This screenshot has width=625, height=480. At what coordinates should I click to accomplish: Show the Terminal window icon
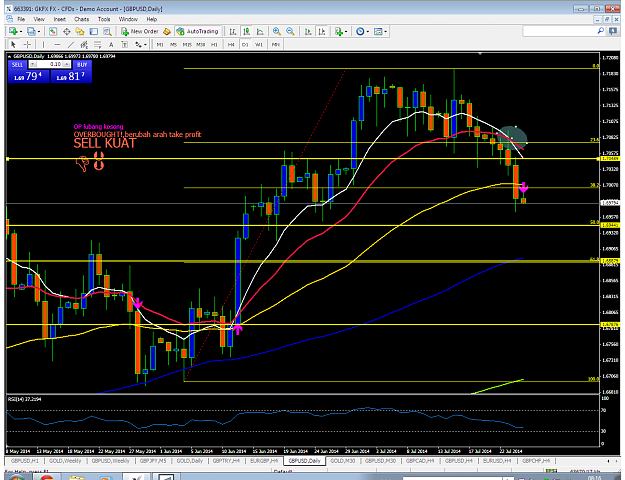pos(94,31)
